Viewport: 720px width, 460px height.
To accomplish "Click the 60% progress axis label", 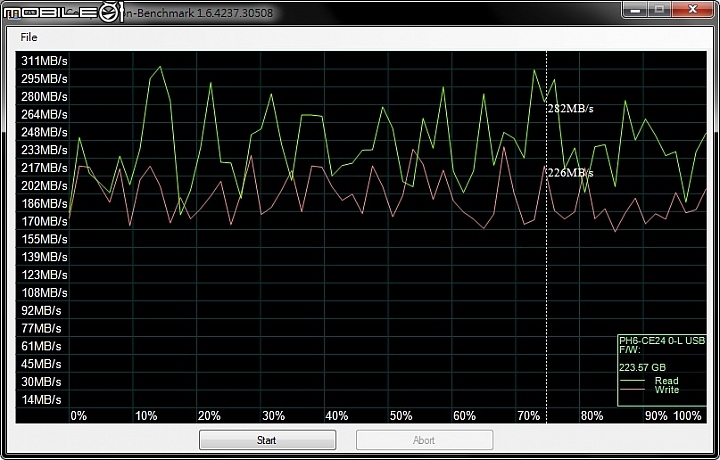I will click(x=465, y=416).
